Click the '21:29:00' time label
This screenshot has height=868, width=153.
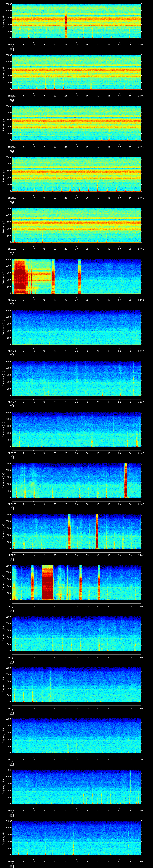12,402
